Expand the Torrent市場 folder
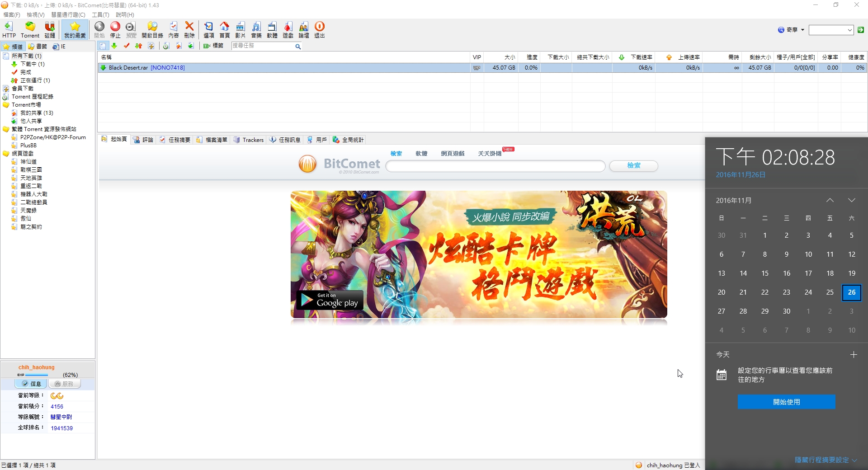868x470 pixels. (x=26, y=105)
